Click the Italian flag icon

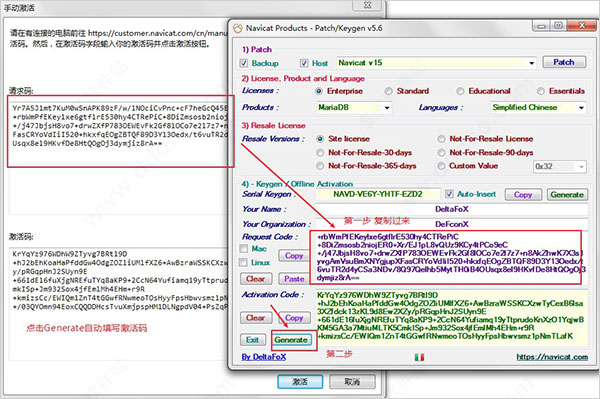point(419,357)
